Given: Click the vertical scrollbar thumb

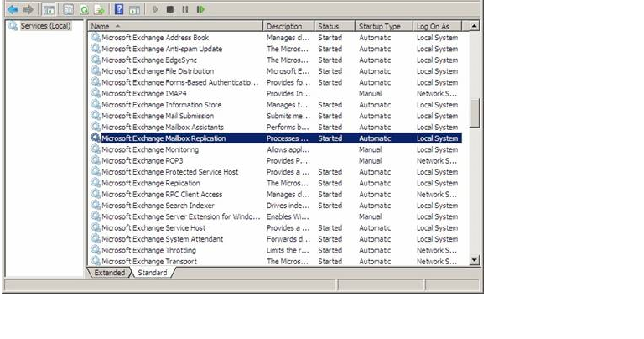Looking at the screenshot, I should [475, 113].
